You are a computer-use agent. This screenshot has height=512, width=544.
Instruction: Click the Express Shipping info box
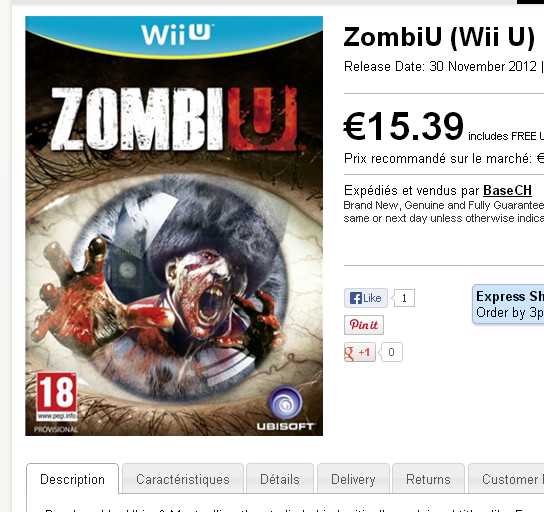click(x=508, y=304)
